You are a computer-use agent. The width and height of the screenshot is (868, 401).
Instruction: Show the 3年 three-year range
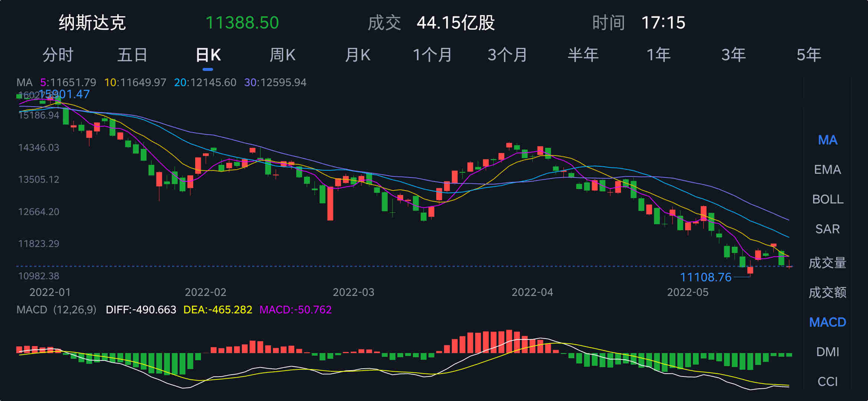(733, 55)
